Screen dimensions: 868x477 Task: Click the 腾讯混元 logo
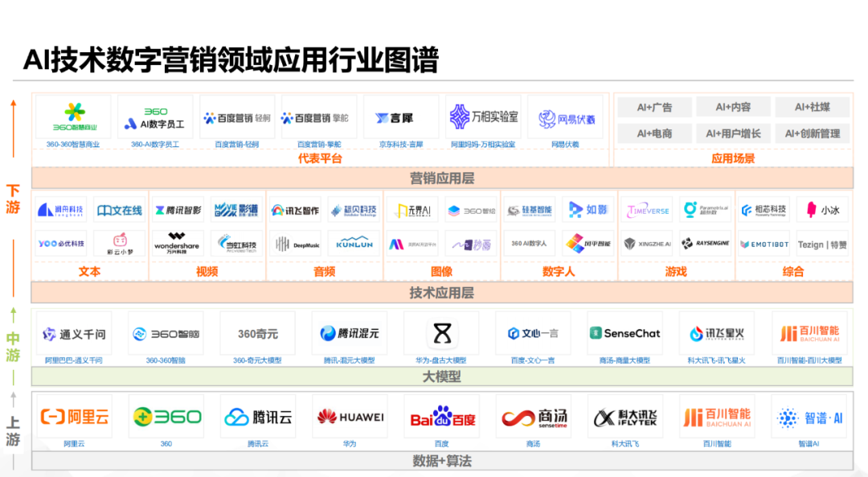pyautogui.click(x=350, y=333)
